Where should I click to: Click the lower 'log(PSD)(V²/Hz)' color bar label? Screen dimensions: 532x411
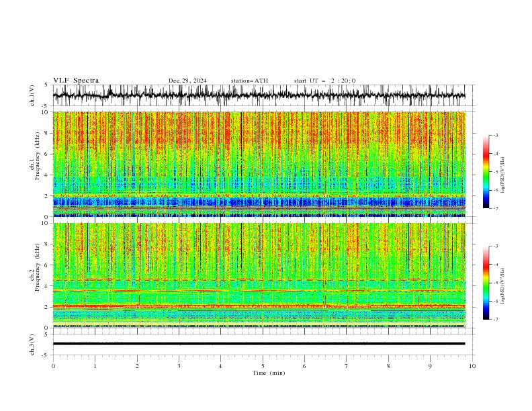click(503, 285)
